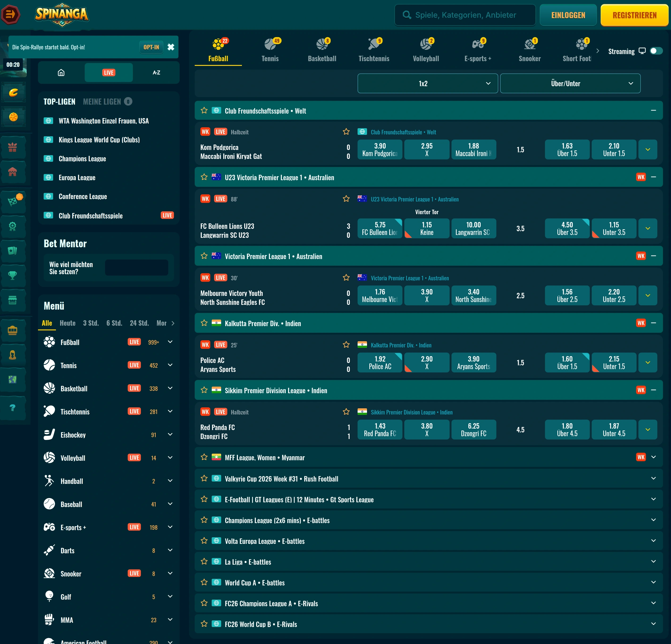The image size is (671, 644).
Task: Favorite the U23 Victoria Premier League 1 header star
Action: (204, 177)
